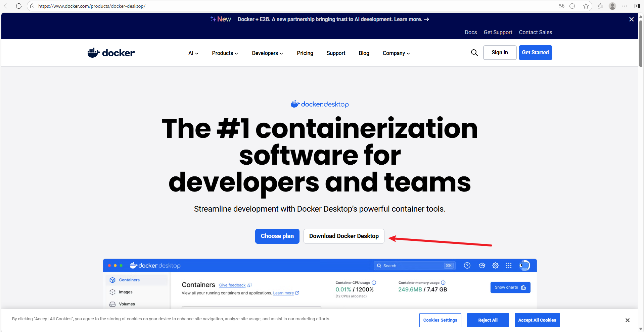The width and height of the screenshot is (644, 332).
Task: Dismiss the cookie banner with the X
Action: tap(627, 320)
